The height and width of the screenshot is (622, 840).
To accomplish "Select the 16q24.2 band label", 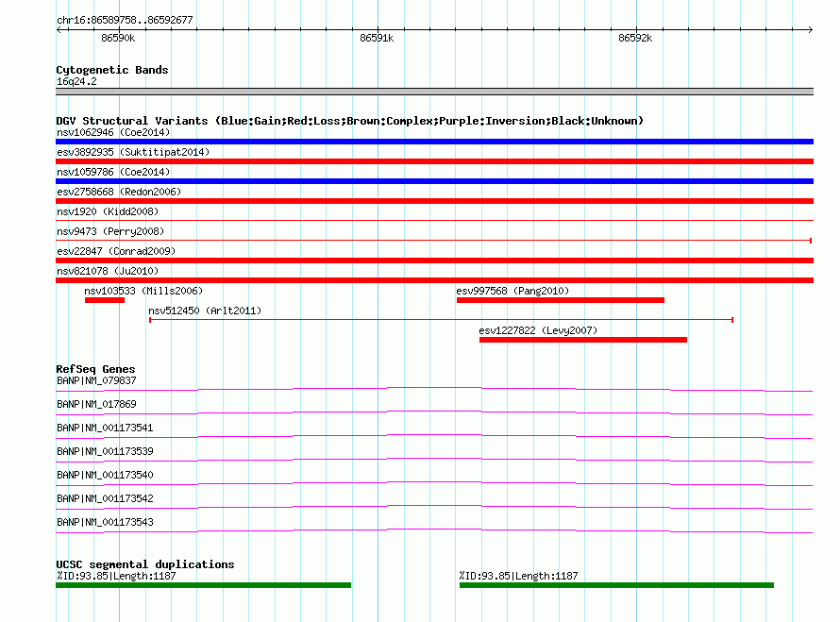I will tap(76, 81).
